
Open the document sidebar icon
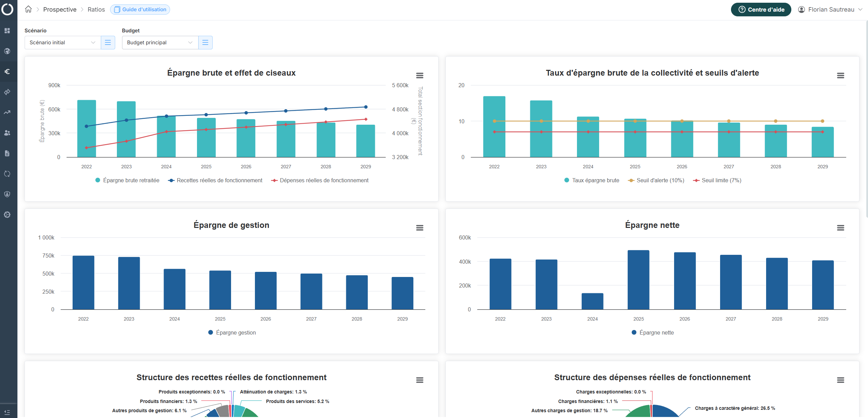(x=7, y=153)
